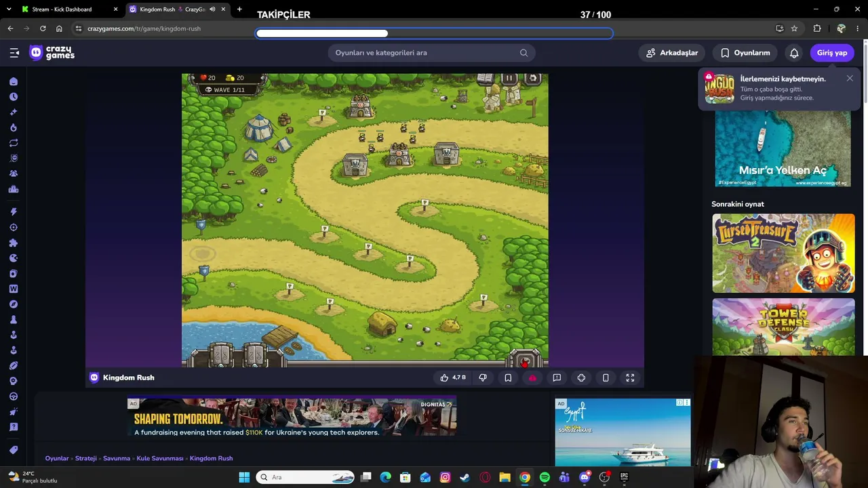Click the Shaping Tomorrow banner ad
The width and height of the screenshot is (868, 488).
(x=292, y=417)
